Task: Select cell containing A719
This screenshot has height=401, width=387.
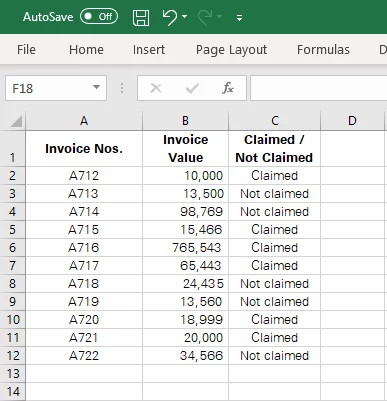Action: coord(84,302)
